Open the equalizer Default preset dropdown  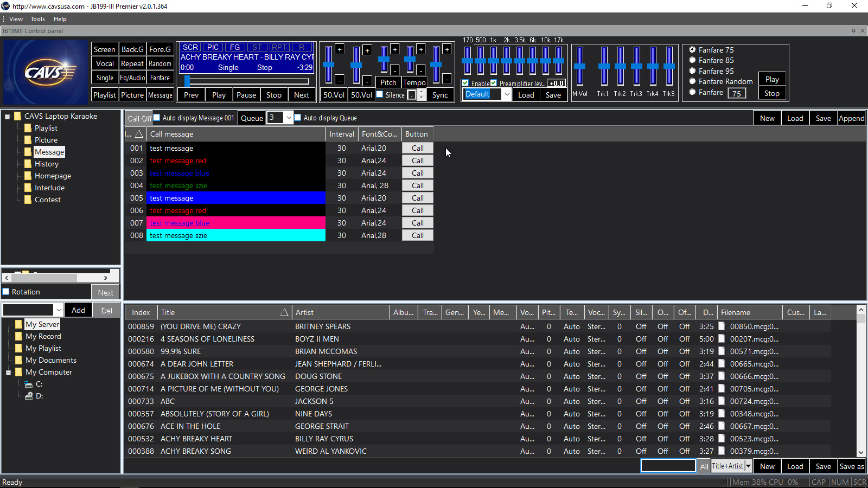(x=507, y=94)
